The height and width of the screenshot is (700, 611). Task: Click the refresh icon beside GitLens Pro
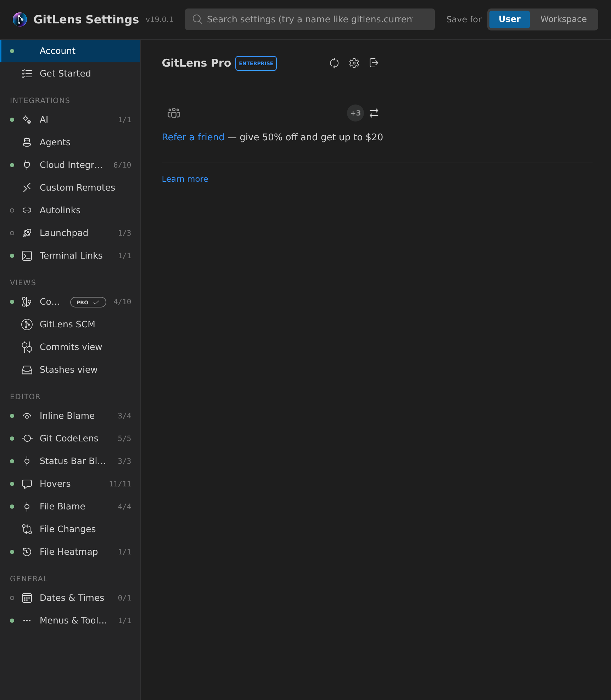tap(334, 63)
